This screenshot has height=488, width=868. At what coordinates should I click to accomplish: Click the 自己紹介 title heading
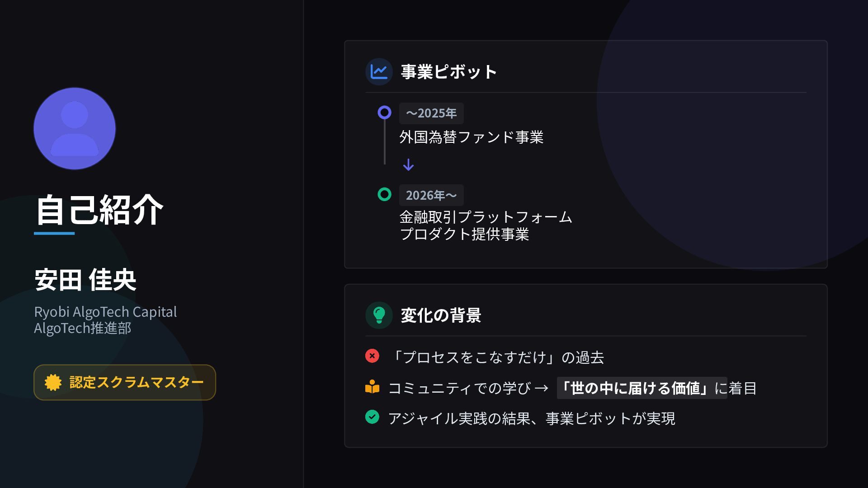pyautogui.click(x=99, y=211)
